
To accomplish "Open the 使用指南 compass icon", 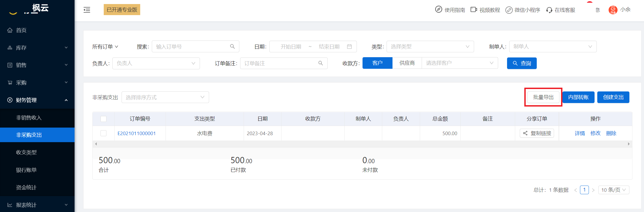I will click(439, 9).
